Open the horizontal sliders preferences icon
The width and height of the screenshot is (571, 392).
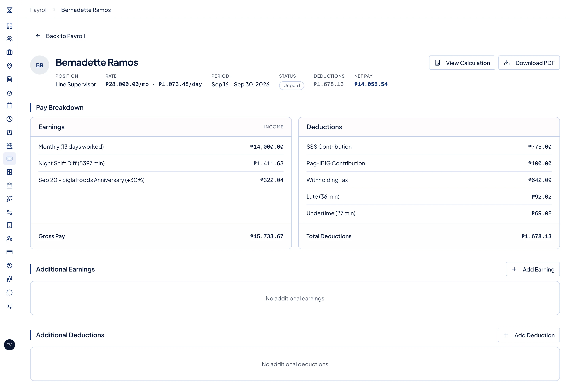point(9,306)
